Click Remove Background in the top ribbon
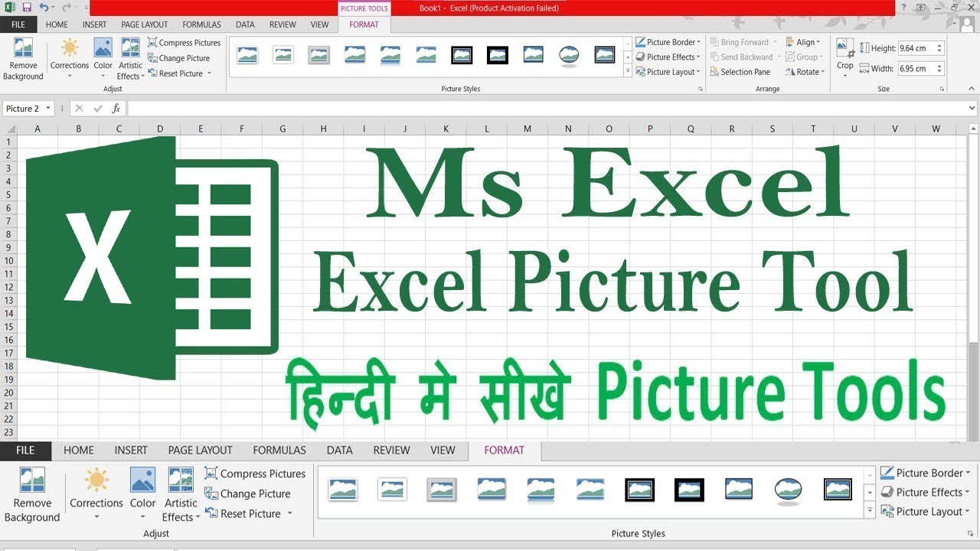The height and width of the screenshot is (551, 980). [23, 59]
